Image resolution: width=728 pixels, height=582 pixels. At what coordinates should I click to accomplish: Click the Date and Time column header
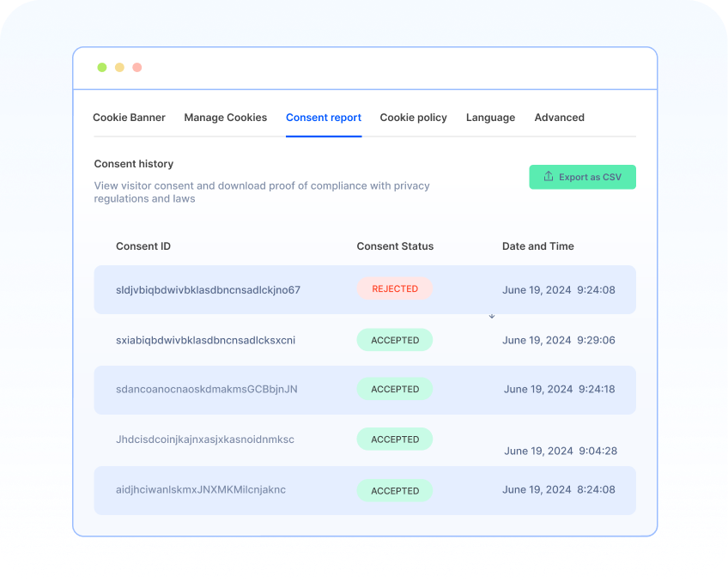pyautogui.click(x=537, y=246)
